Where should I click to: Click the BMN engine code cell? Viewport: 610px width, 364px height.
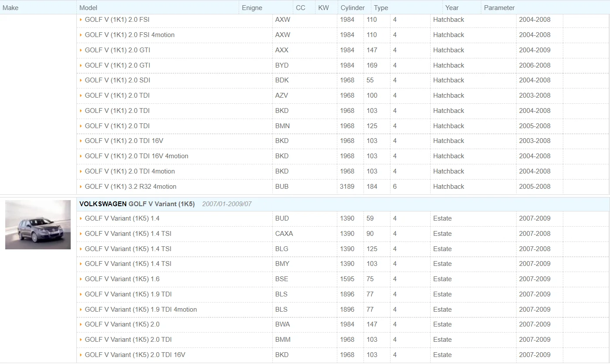(x=282, y=126)
